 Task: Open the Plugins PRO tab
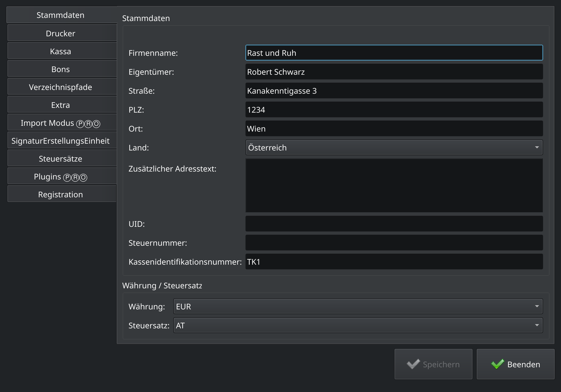point(62,176)
